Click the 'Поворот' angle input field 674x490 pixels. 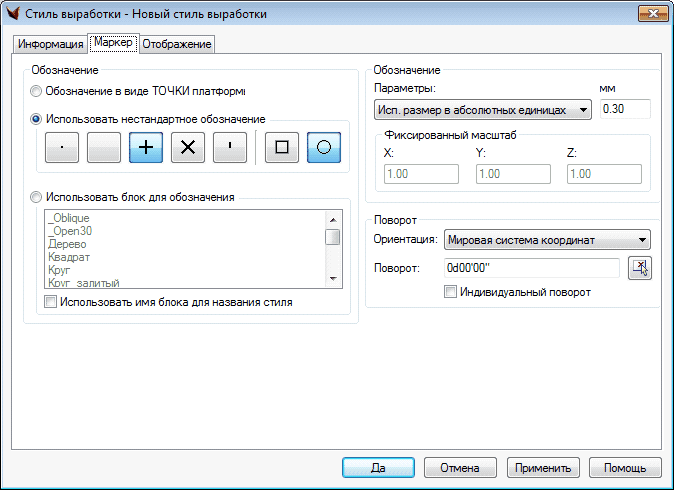coord(532,268)
